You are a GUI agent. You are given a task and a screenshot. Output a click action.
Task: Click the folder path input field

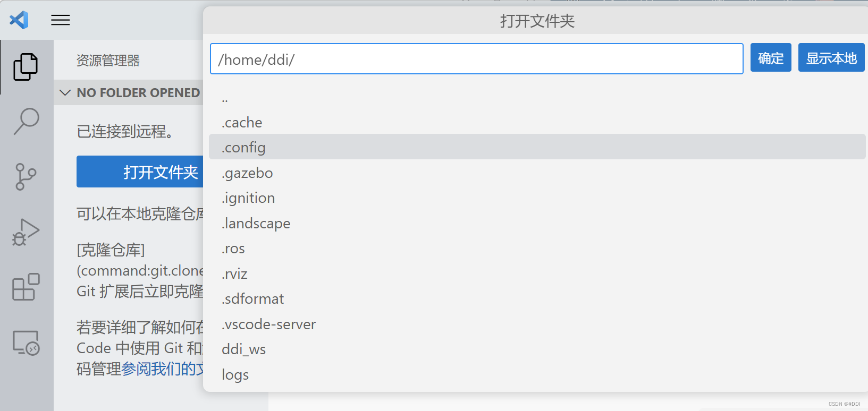tap(476, 58)
